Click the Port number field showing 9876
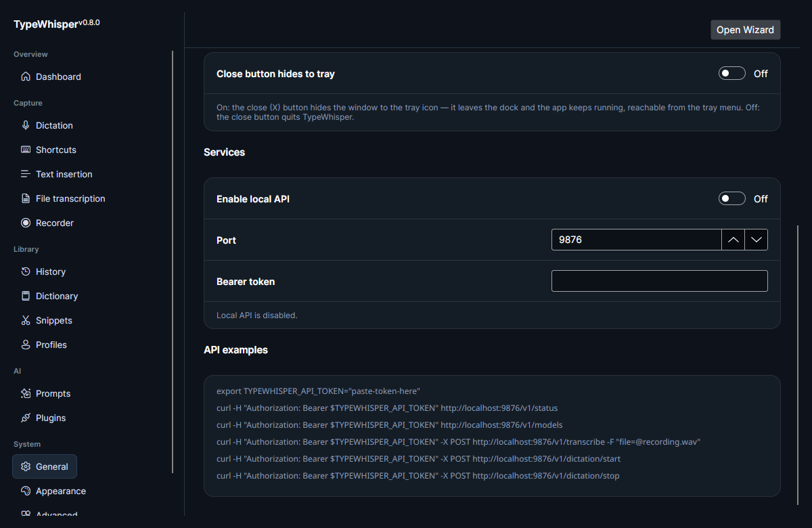812x528 pixels. tap(636, 240)
